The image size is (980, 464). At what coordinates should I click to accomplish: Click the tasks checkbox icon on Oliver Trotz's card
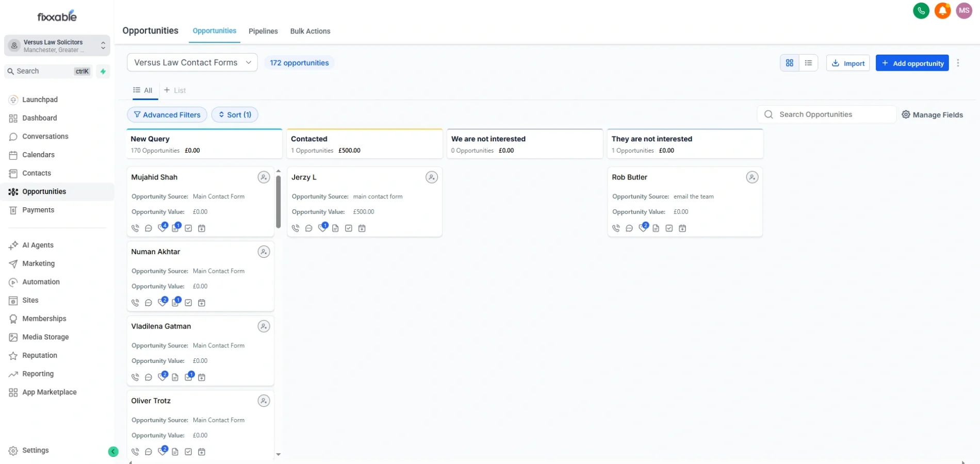click(x=188, y=452)
